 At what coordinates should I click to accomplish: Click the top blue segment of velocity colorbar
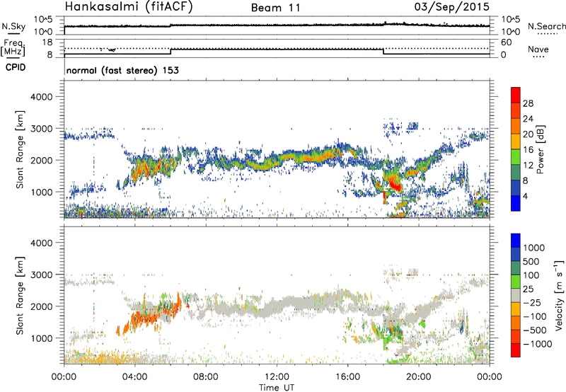(516, 241)
